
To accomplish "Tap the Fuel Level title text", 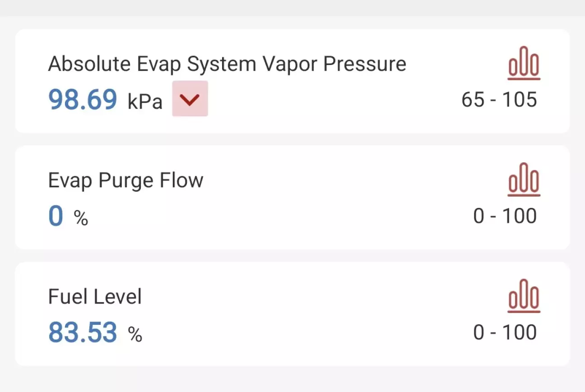I will pyautogui.click(x=95, y=297).
